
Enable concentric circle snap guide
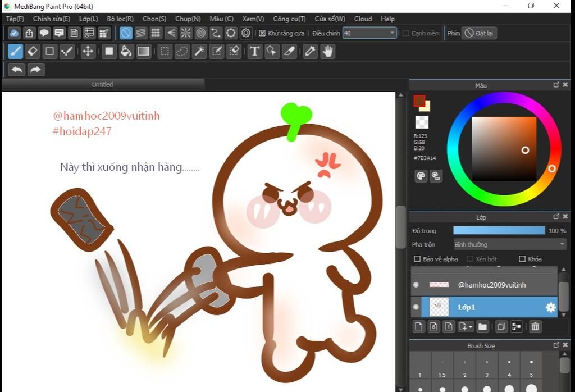click(201, 33)
